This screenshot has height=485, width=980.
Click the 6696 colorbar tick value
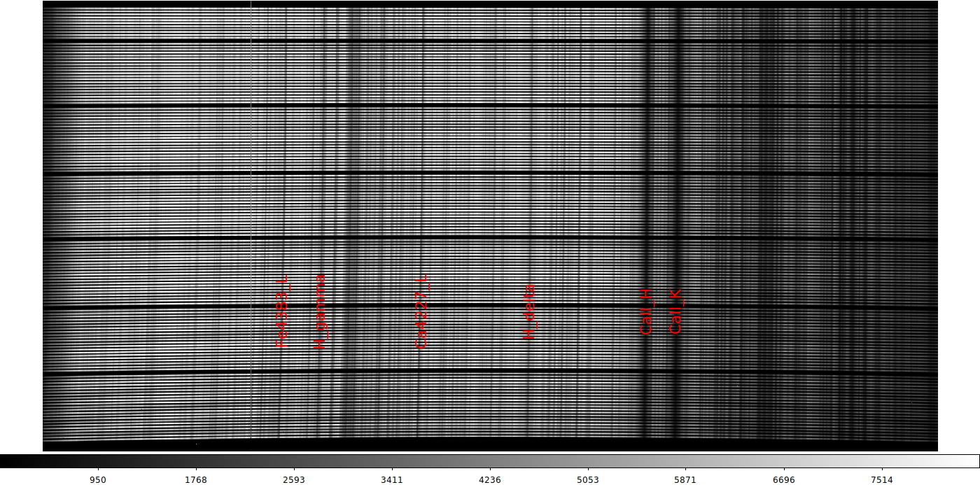[x=784, y=479]
